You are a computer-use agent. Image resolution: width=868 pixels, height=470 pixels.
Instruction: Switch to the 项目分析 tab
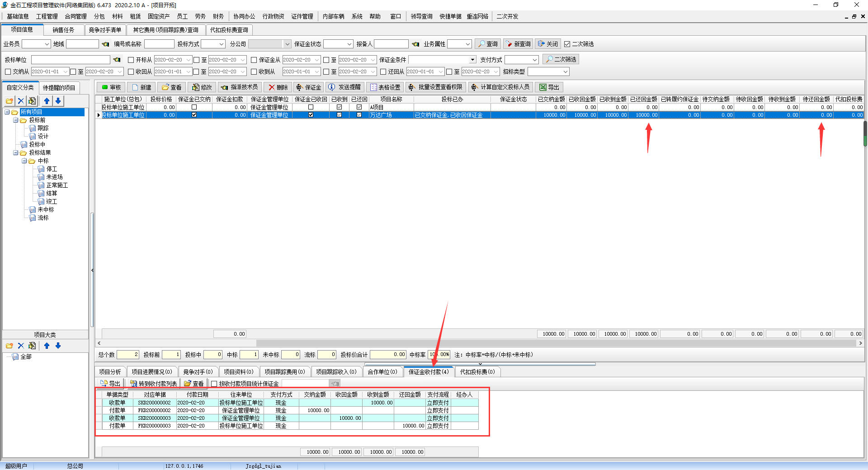point(110,372)
